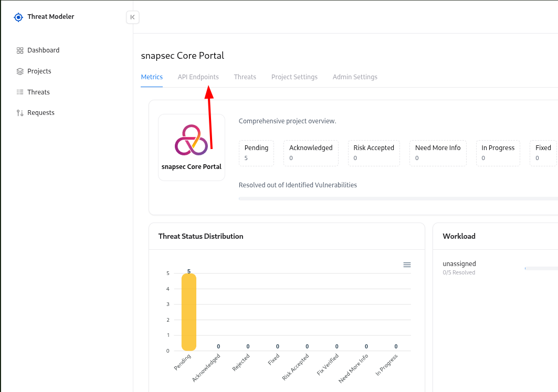Switch to the Metrics tab
The height and width of the screenshot is (392, 558).
coord(152,77)
